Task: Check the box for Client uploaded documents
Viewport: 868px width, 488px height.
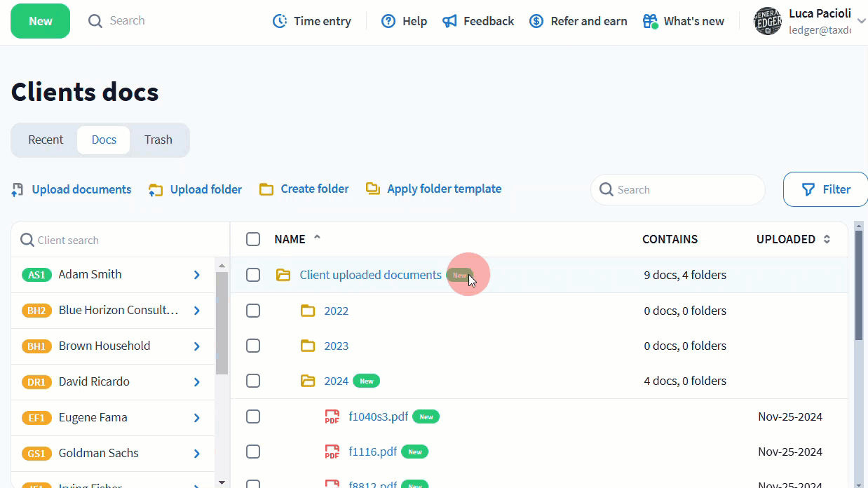Action: pos(253,275)
